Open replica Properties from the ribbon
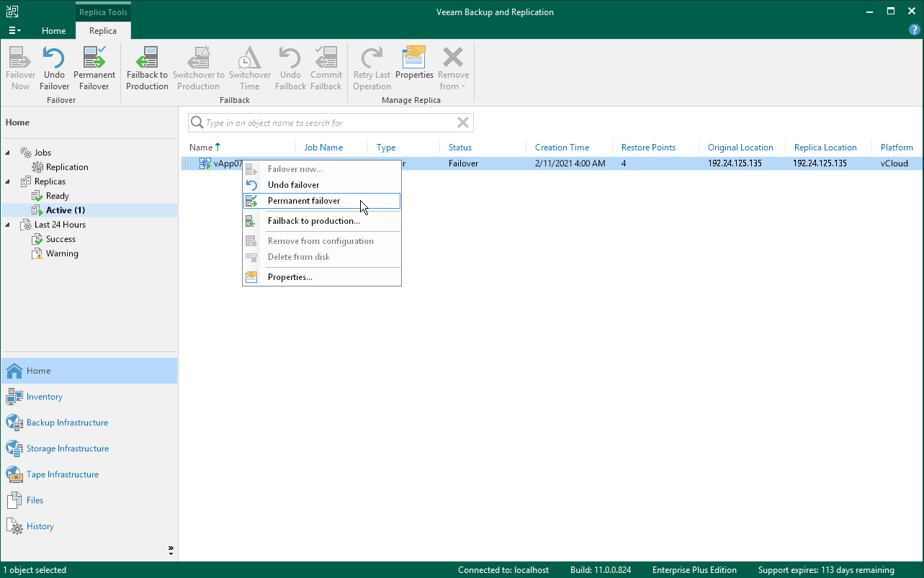 [414, 63]
